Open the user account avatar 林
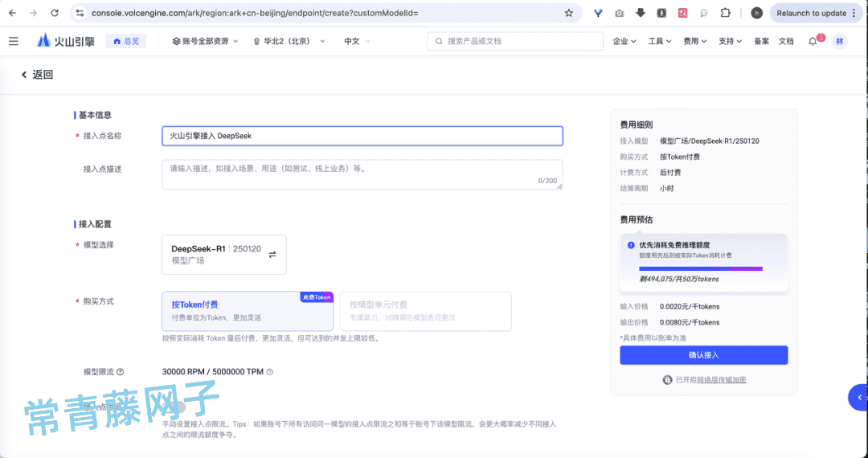 pos(840,41)
